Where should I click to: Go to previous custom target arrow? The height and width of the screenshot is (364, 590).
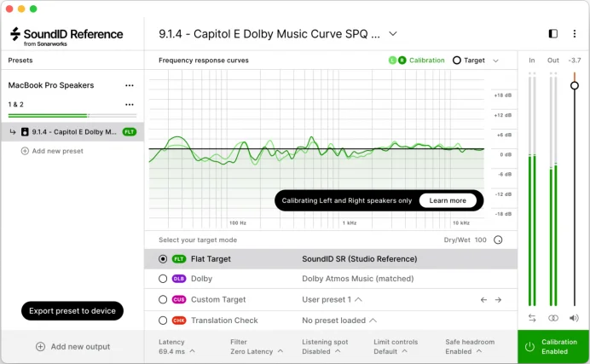[x=483, y=300]
